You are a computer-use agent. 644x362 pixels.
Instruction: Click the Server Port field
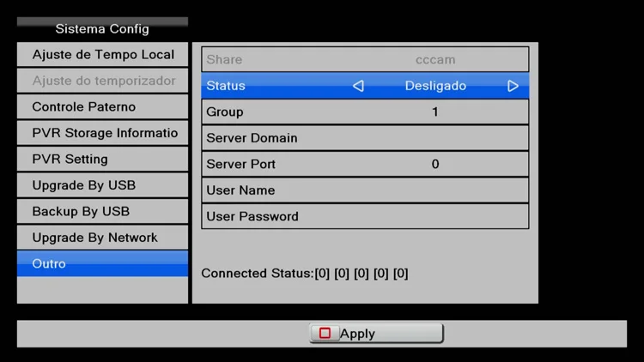pos(365,164)
